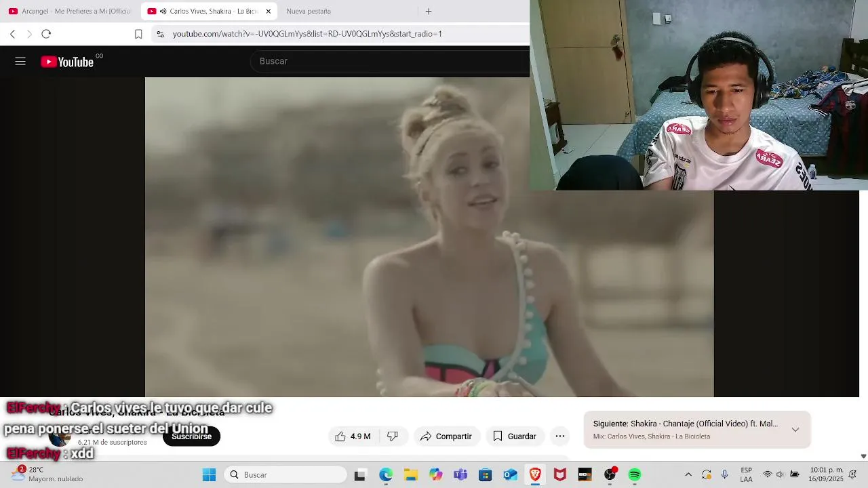Open Outlook from the taskbar

pos(510,474)
